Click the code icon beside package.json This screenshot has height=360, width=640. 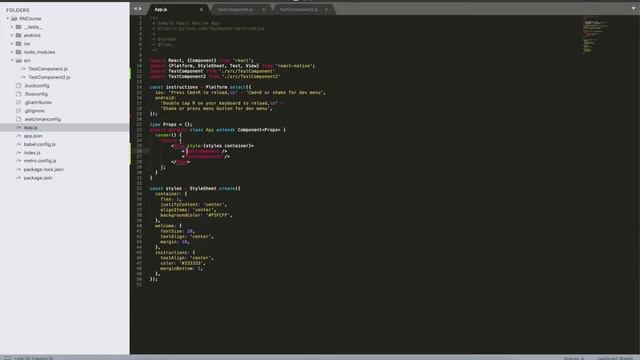(x=18, y=178)
